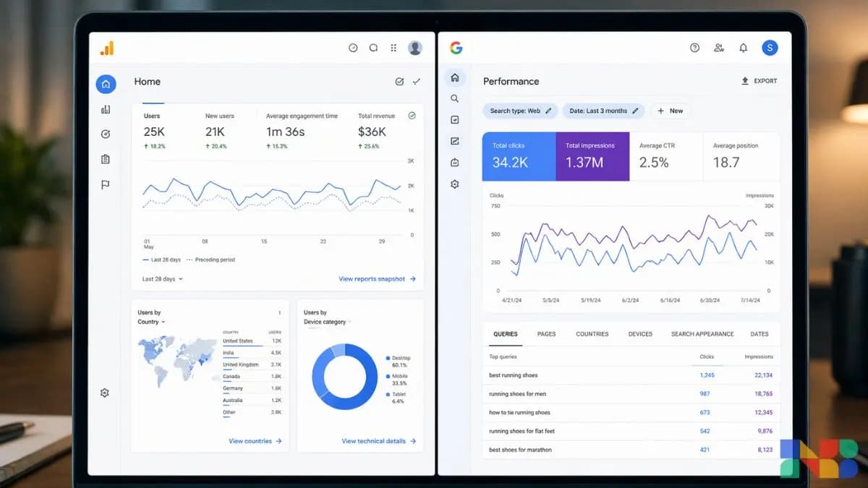Open the Last 28 days range dropdown

pyautogui.click(x=163, y=279)
